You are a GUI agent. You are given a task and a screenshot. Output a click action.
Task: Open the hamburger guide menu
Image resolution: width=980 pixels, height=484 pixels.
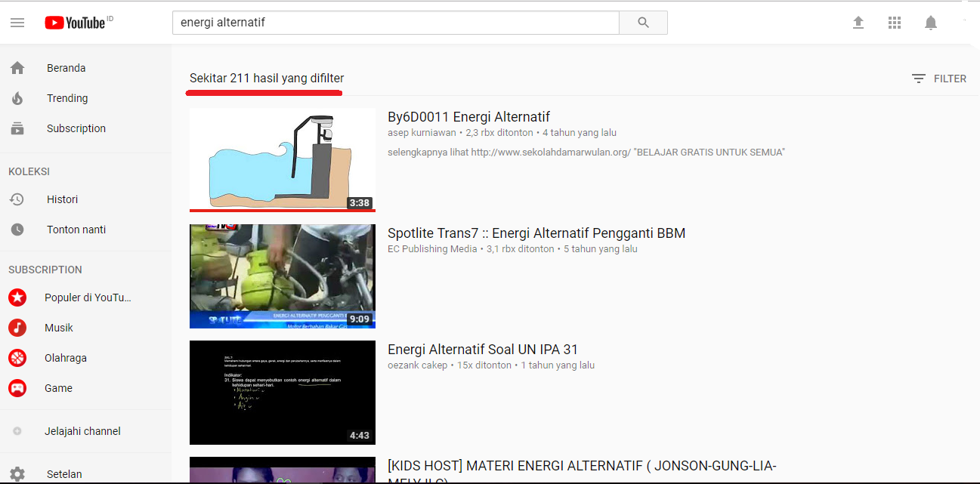[17, 23]
